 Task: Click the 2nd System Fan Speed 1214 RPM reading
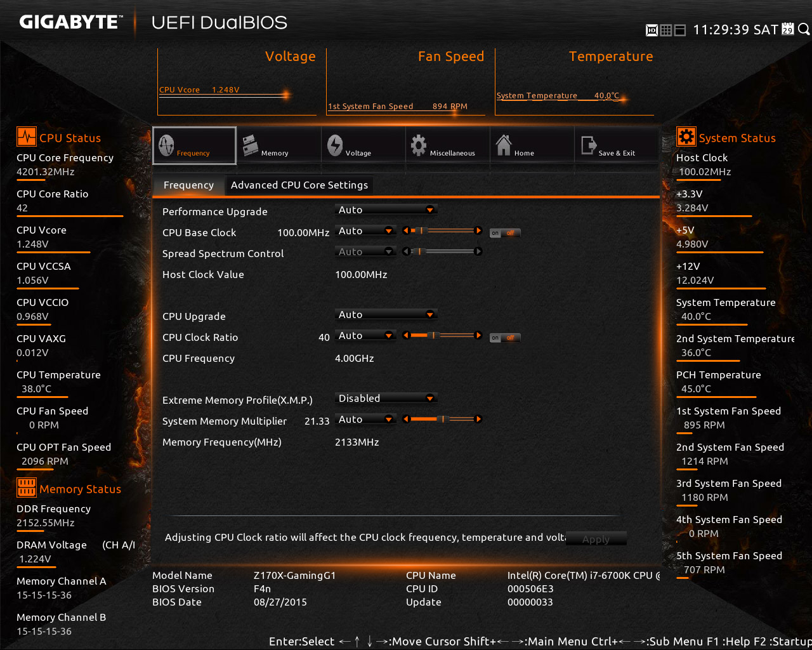(705, 461)
